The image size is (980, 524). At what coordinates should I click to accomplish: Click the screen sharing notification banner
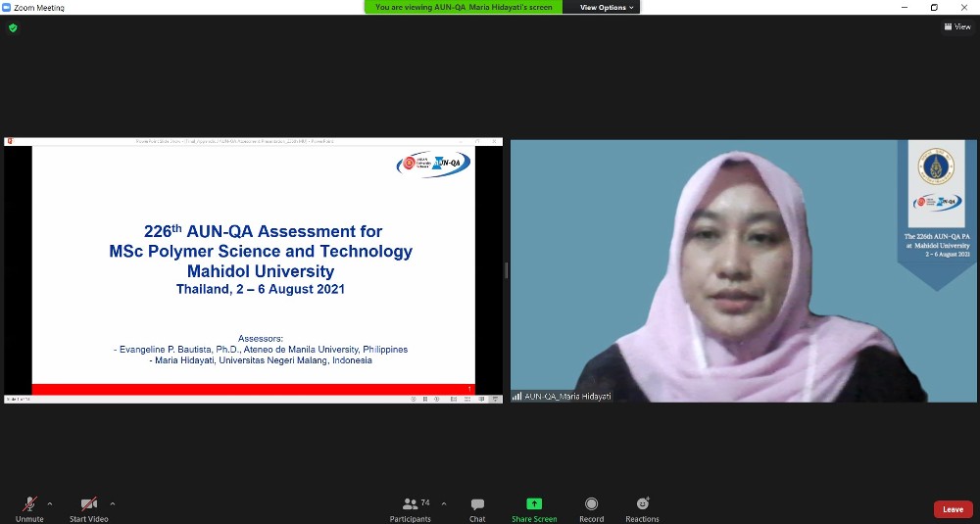pos(465,7)
